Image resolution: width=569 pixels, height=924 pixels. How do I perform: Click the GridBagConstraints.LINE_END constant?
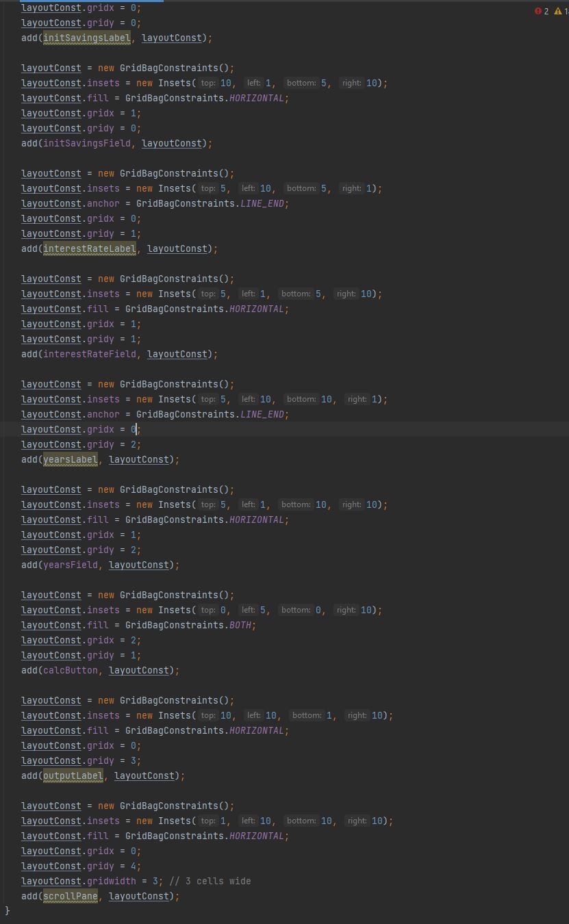[262, 203]
